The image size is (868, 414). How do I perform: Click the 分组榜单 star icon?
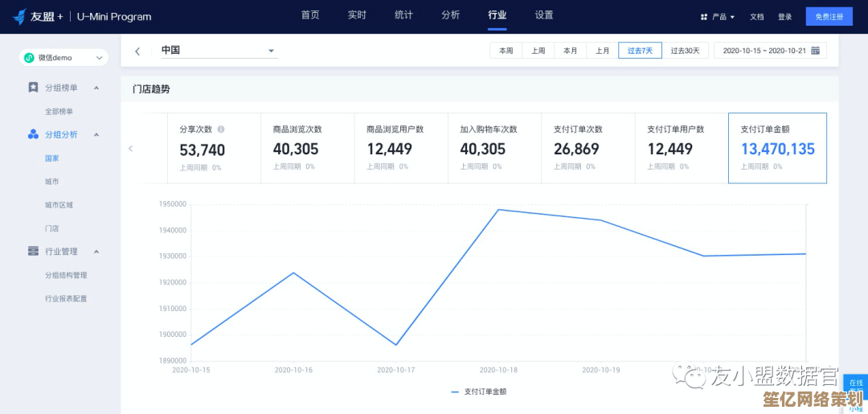pos(33,88)
